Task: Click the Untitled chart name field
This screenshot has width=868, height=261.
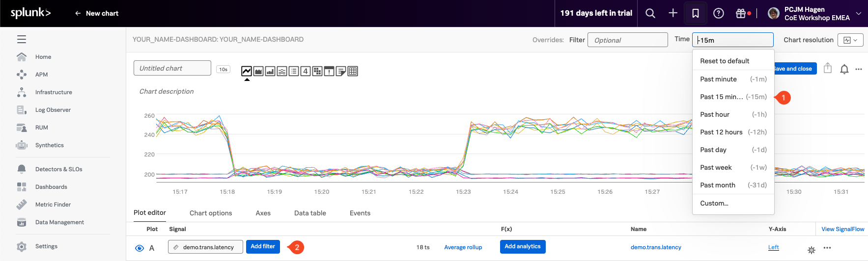Action: coord(172,68)
